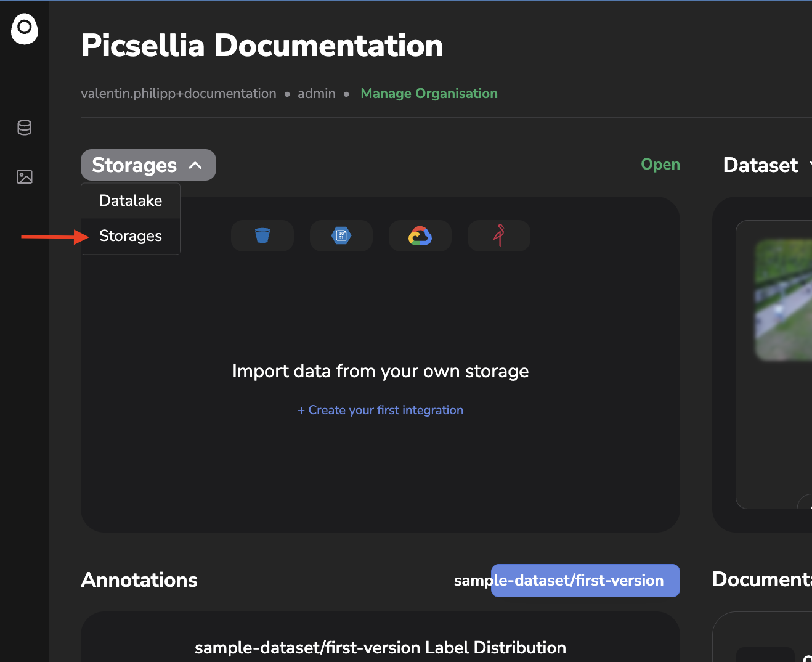
Task: Click the Picsellia logo icon
Action: (25, 29)
